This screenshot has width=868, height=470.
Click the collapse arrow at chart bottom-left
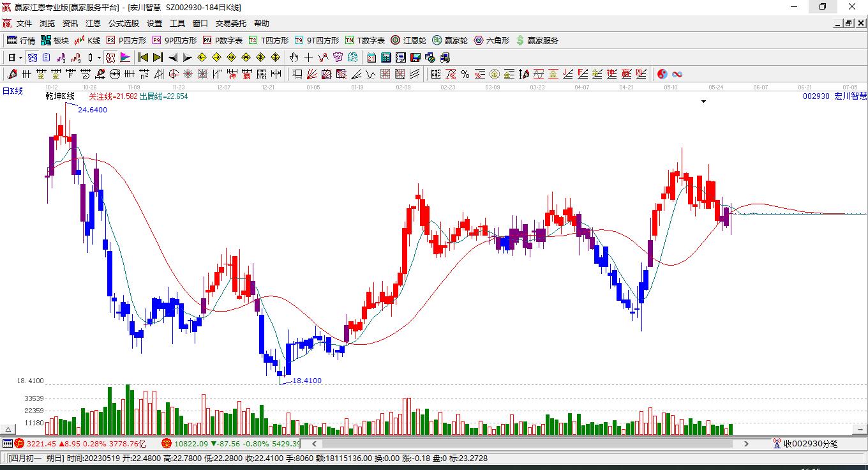pyautogui.click(x=8, y=429)
